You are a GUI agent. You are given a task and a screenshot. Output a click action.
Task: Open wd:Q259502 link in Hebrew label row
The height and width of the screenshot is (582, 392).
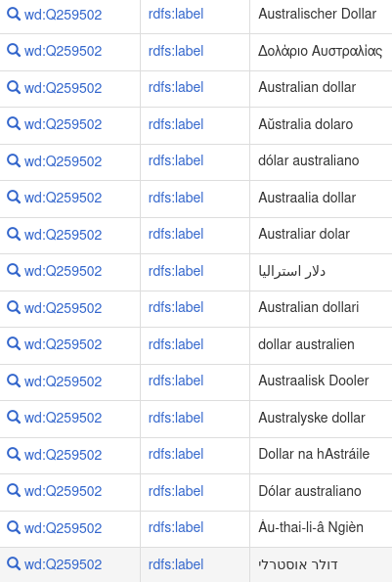(x=63, y=564)
